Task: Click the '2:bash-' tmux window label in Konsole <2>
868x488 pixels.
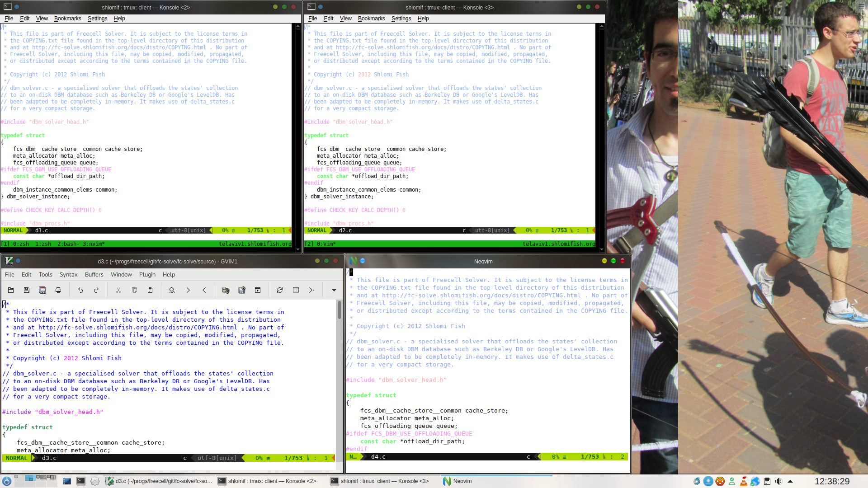Action: [68, 244]
